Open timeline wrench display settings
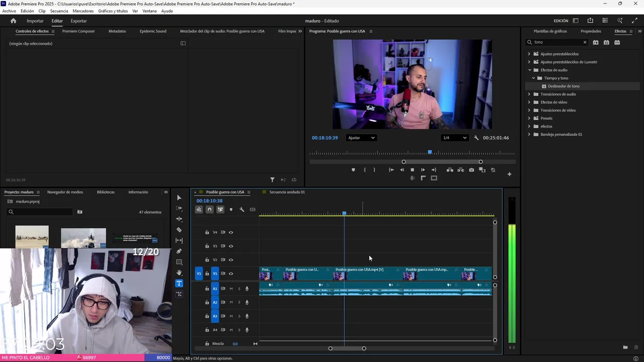Viewport: 644px width, 362px height. click(x=242, y=210)
